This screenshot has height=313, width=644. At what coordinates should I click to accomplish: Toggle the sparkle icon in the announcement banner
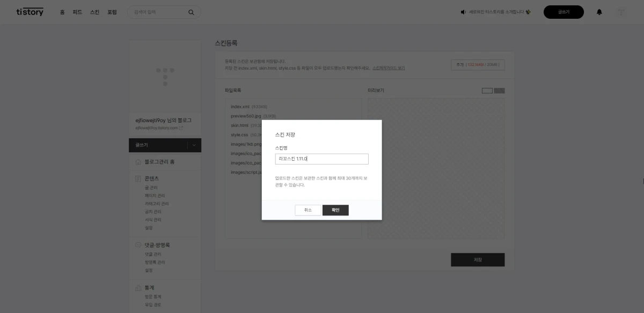pos(528,11)
